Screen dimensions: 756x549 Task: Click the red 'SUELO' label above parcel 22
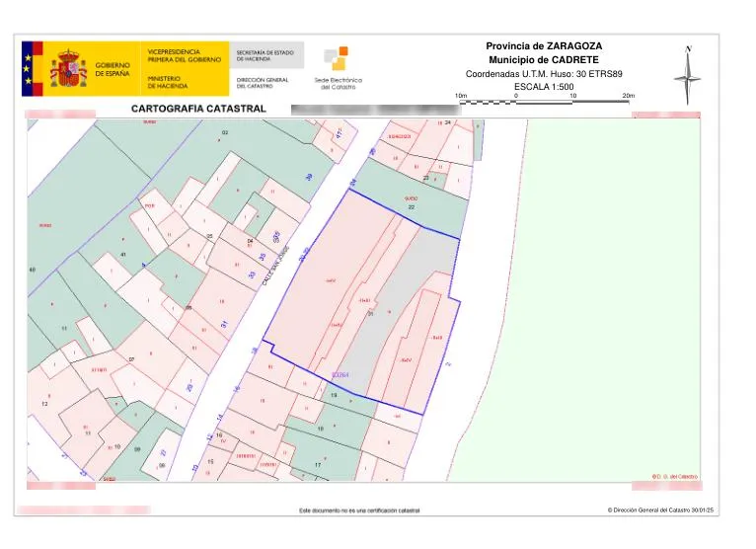(412, 198)
